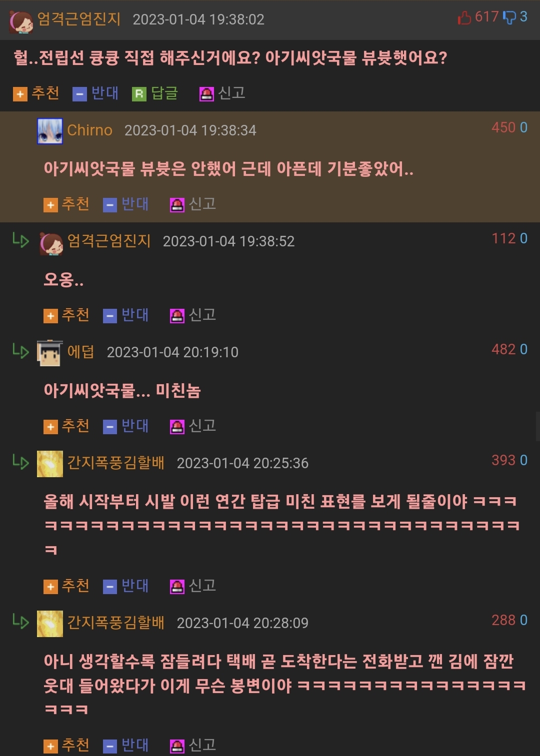Click 신고 under the 20:28:09 comment
540x756 pixels.
(193, 745)
